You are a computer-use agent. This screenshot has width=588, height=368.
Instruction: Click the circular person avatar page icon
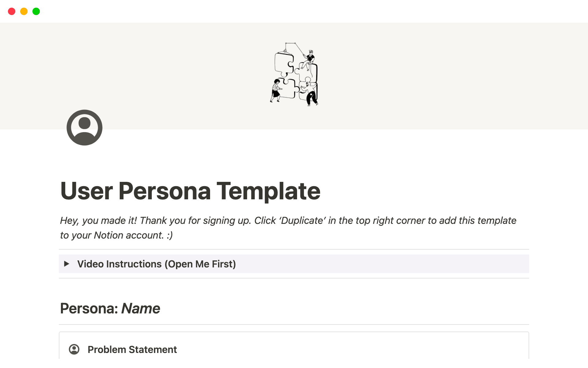click(x=84, y=128)
